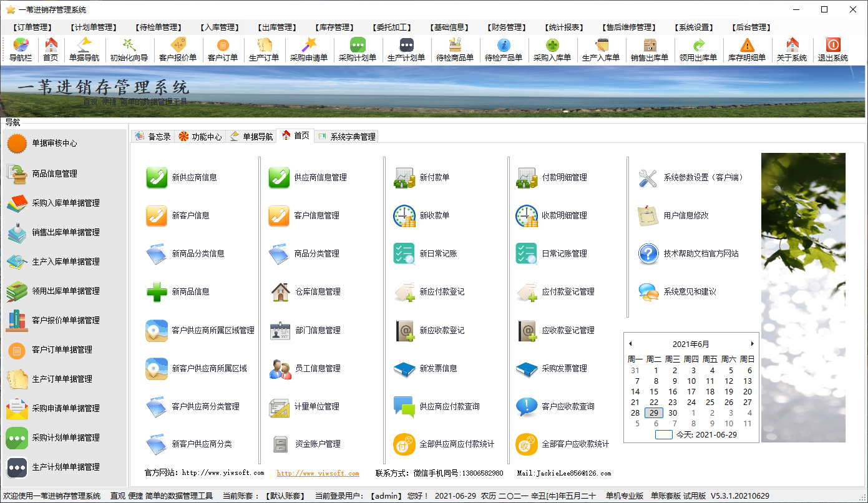868x503 pixels.
Task: Click the 客户报价单 toolbar icon
Action: click(178, 46)
